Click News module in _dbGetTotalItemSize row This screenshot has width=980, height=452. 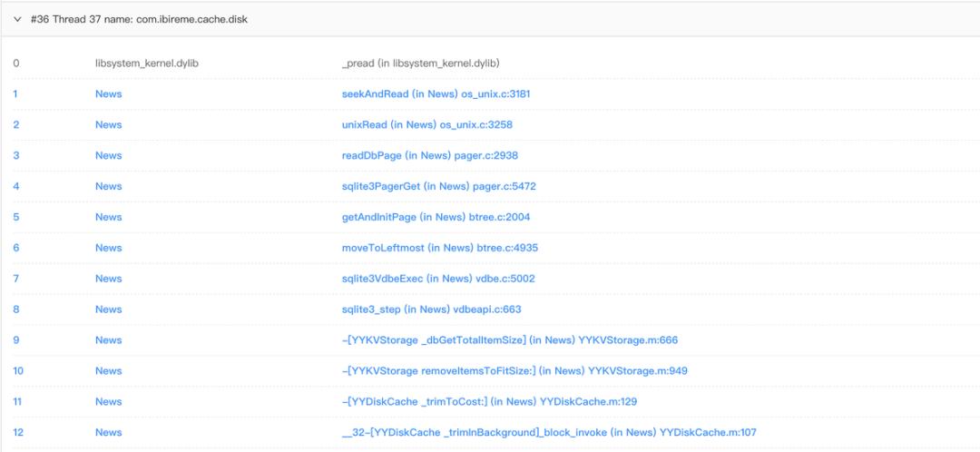(x=109, y=340)
